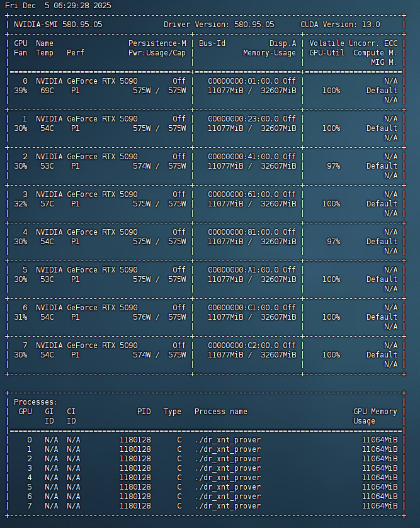Image resolution: width=420 pixels, height=528 pixels.
Task: Click the 57C temperature on GPU 3
Action: (x=45, y=204)
